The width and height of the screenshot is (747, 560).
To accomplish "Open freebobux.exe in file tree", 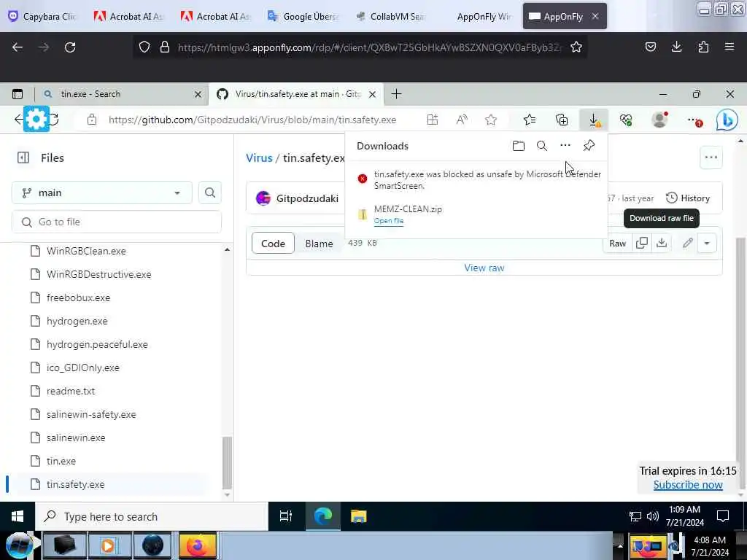I will [x=78, y=297].
